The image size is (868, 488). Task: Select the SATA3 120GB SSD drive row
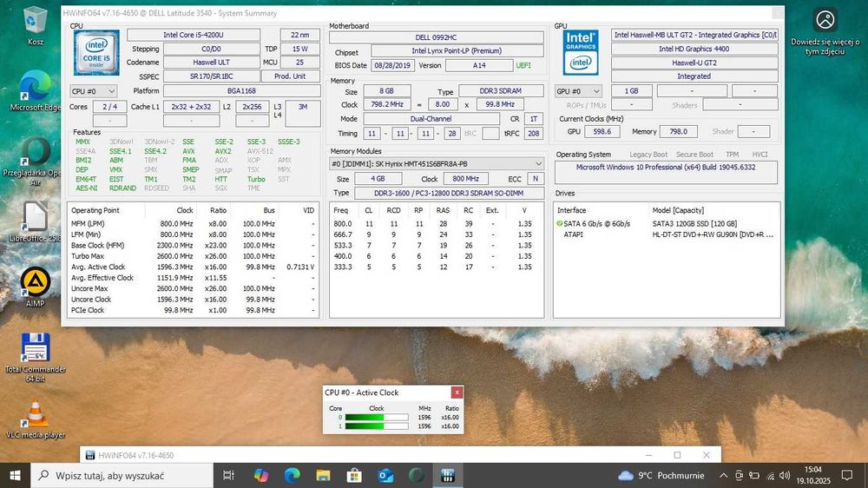coord(667,224)
